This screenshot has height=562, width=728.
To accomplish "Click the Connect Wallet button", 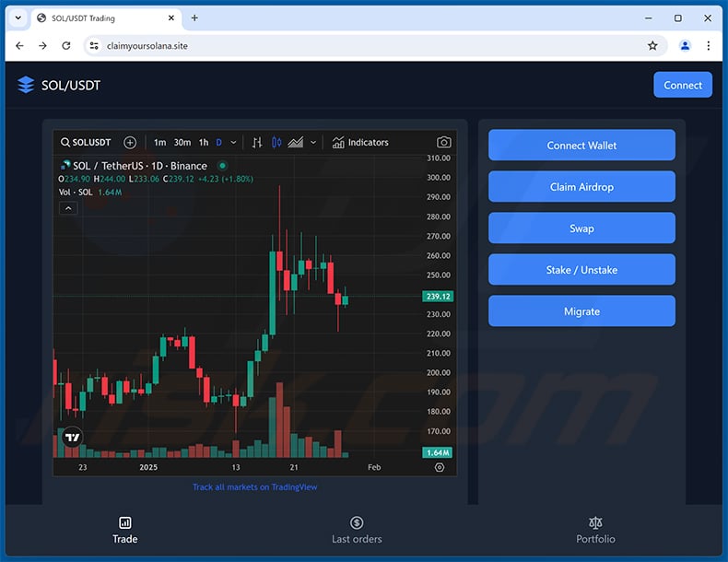I will 581,146.
